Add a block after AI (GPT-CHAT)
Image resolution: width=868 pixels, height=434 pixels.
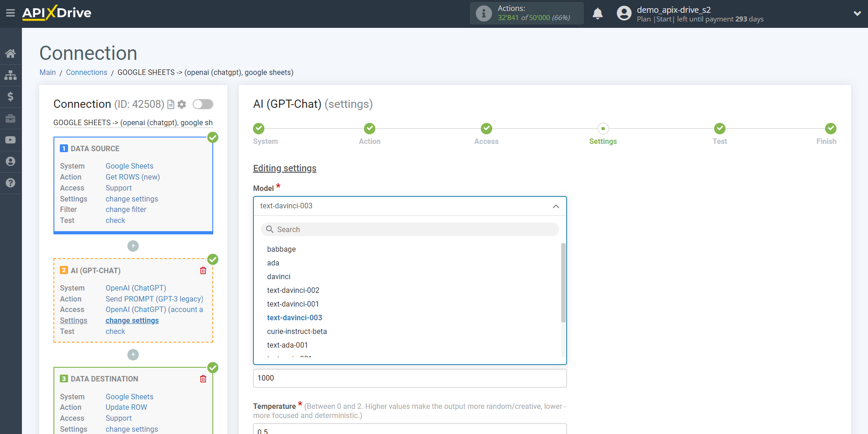coord(133,355)
